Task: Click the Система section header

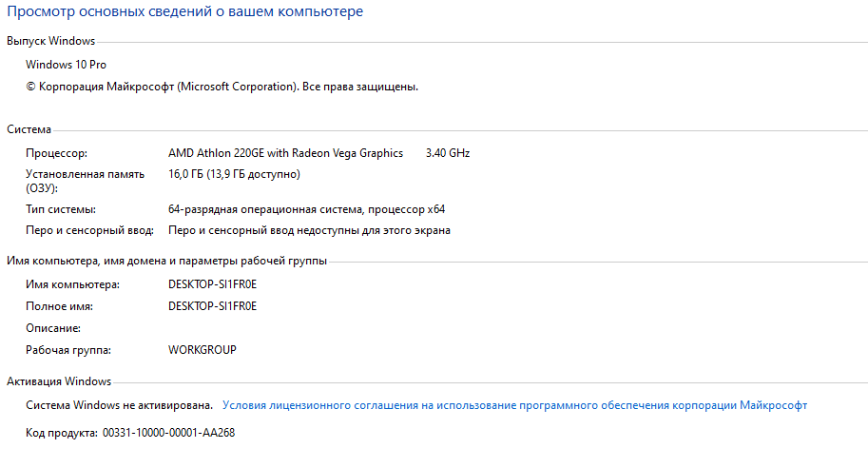Action: (x=29, y=129)
